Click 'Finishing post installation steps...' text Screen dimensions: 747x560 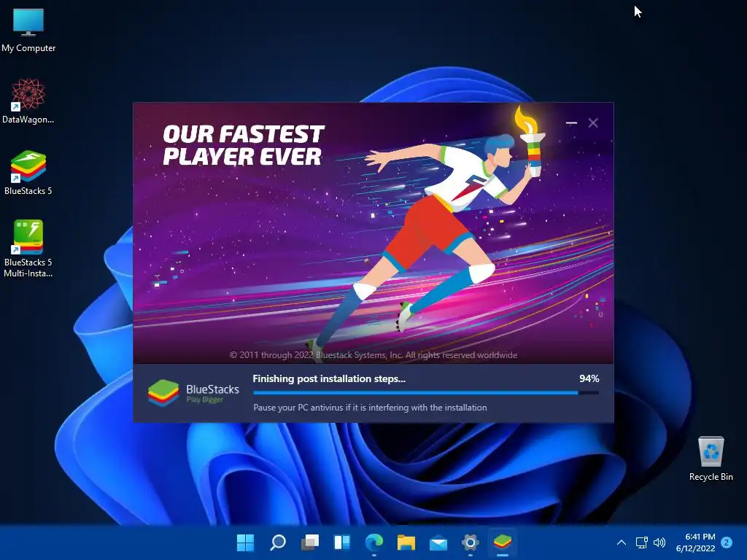tap(329, 378)
